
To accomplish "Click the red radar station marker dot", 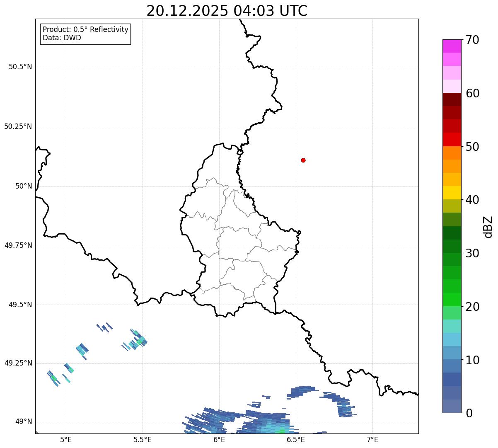I will pos(303,160).
